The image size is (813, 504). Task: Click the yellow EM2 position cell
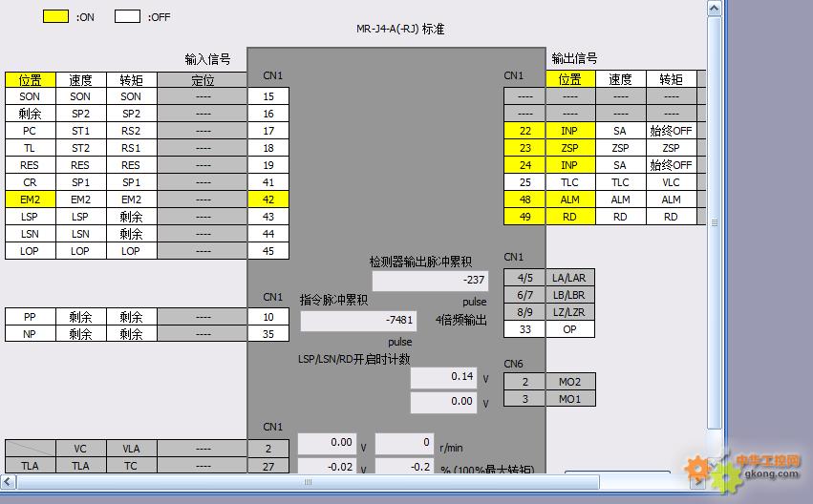(x=30, y=199)
